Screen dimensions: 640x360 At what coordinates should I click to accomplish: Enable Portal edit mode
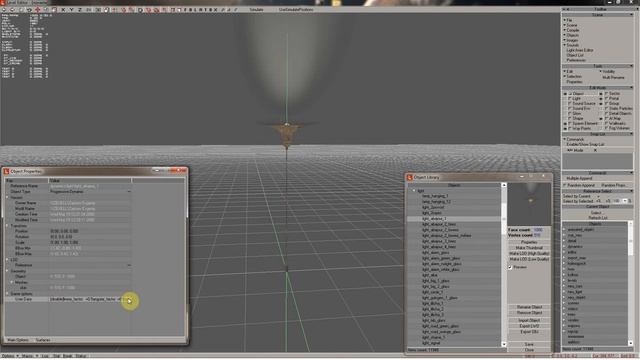pyautogui.click(x=612, y=98)
